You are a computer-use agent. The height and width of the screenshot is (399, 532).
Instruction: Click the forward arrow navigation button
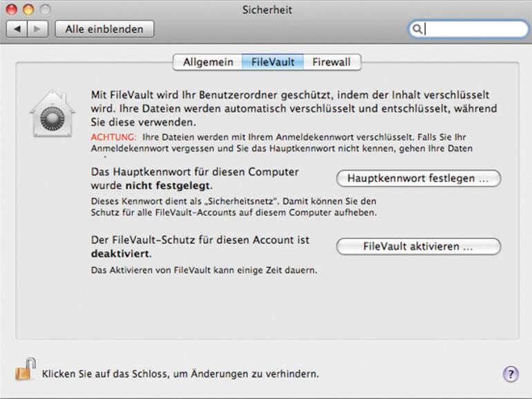(x=37, y=29)
